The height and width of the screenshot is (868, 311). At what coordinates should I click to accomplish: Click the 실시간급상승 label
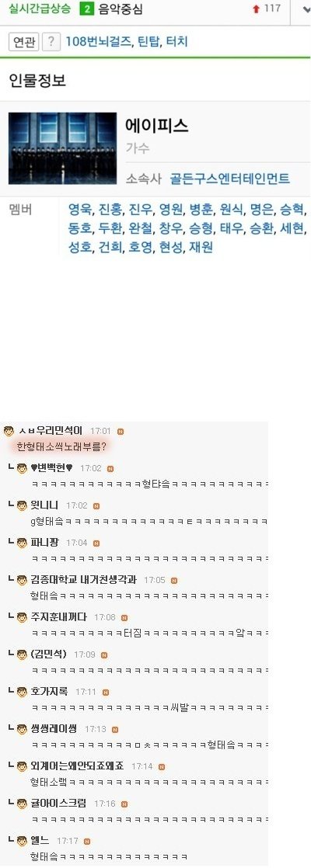coord(40,9)
